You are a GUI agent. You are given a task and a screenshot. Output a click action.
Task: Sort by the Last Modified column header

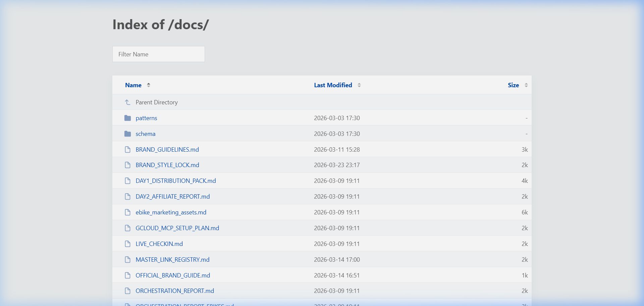333,85
